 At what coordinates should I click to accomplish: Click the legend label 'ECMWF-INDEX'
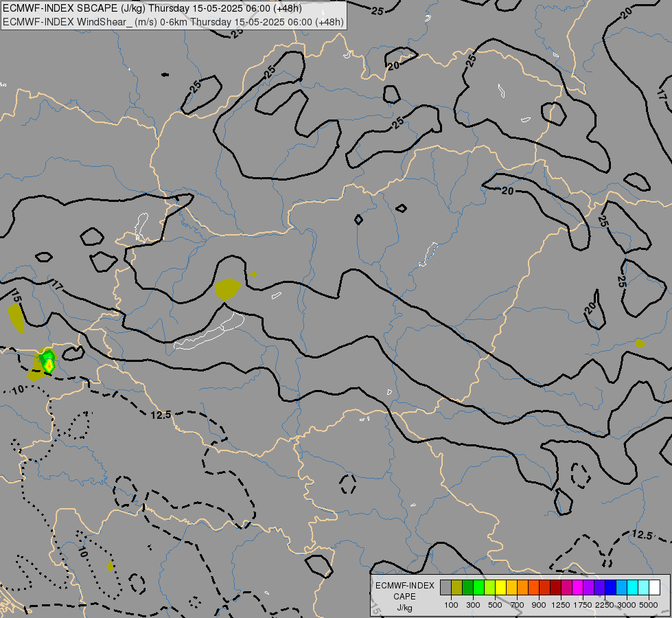pos(404,586)
